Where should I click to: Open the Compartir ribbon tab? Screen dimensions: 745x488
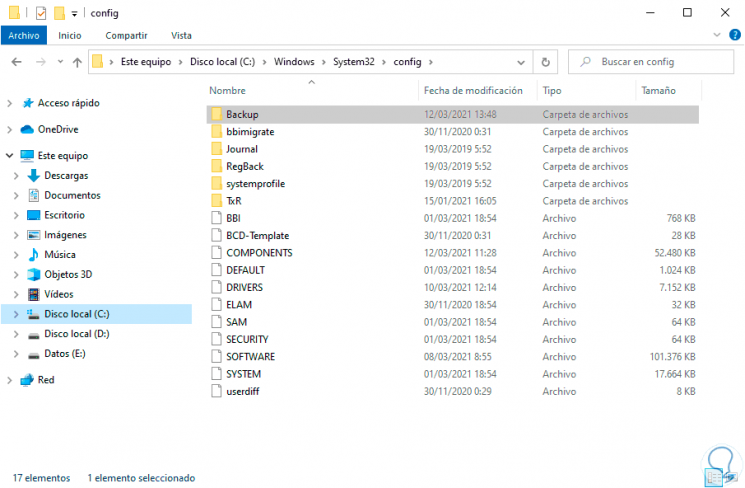(x=126, y=35)
